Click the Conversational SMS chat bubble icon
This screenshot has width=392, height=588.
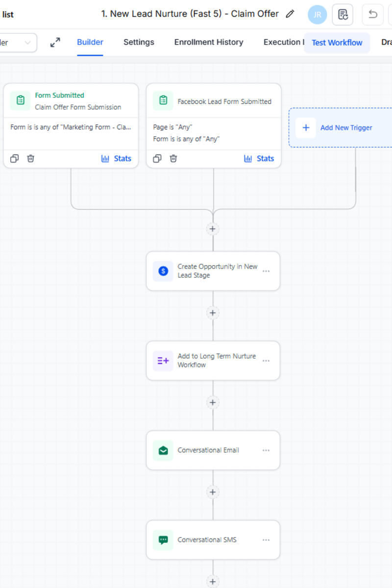[163, 540]
